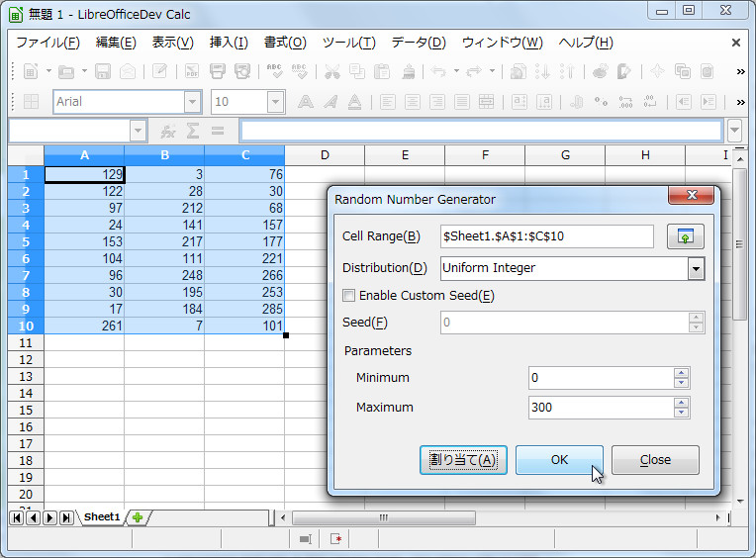Open the 書式(O) menu
The height and width of the screenshot is (558, 756).
click(285, 43)
